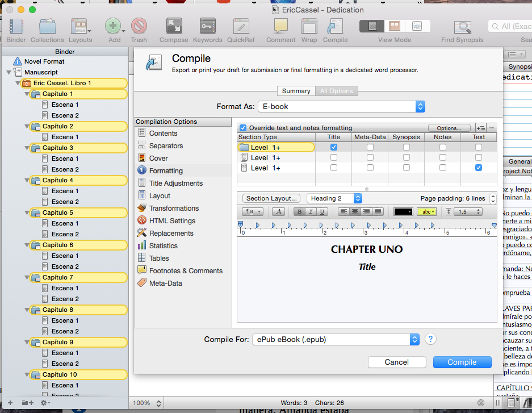Click the help question mark button
The image size is (532, 413).
click(430, 339)
